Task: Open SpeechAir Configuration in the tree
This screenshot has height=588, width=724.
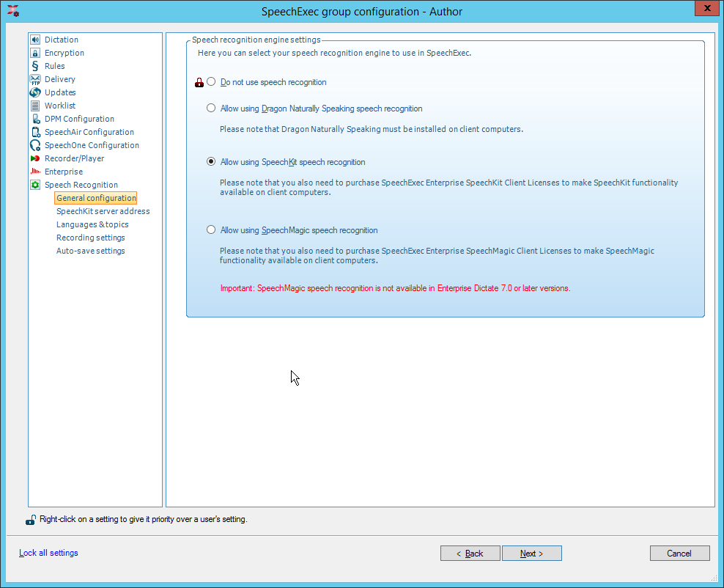Action: click(89, 132)
